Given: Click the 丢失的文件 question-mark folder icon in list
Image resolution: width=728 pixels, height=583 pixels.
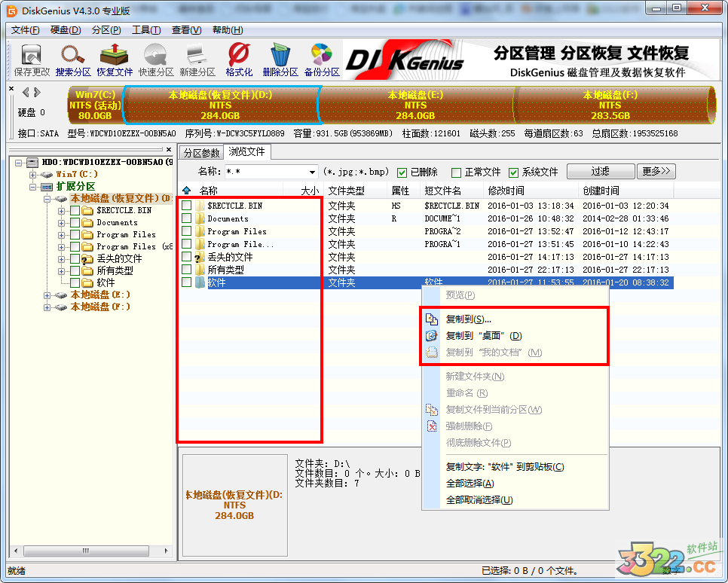Looking at the screenshot, I should (200, 257).
